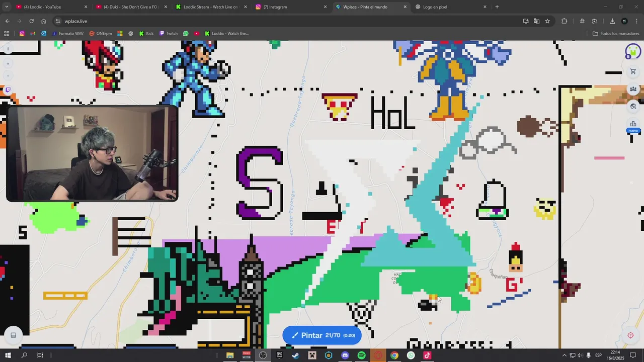Open the Wplace map search explore icon
The width and height of the screenshot is (644, 362).
point(633,106)
